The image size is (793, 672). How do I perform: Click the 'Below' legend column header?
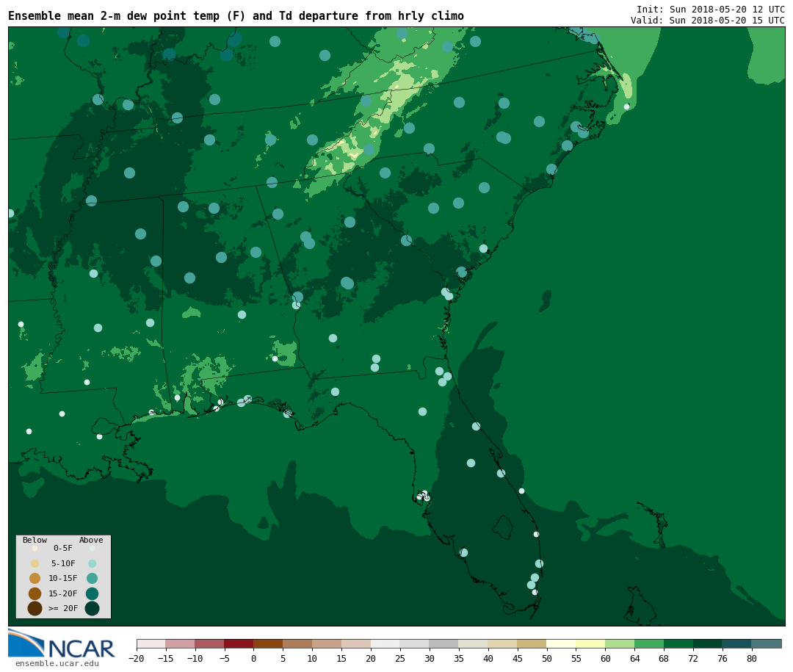(x=35, y=540)
